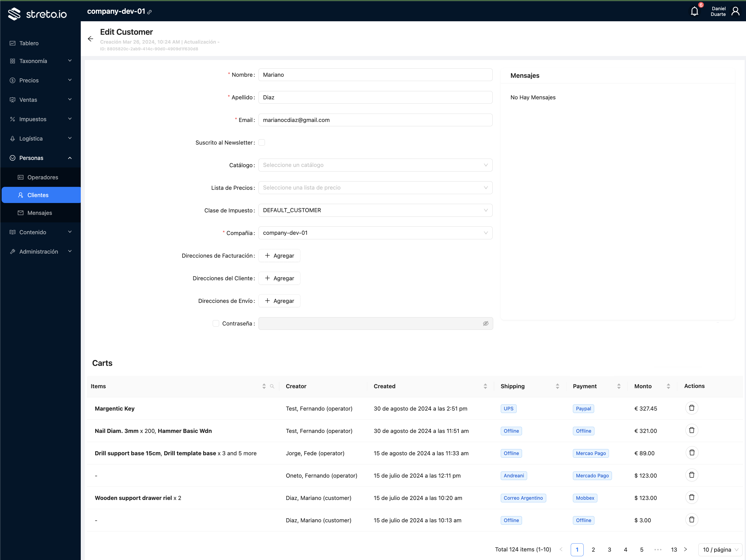Check the Contraseña checkbox

[215, 323]
